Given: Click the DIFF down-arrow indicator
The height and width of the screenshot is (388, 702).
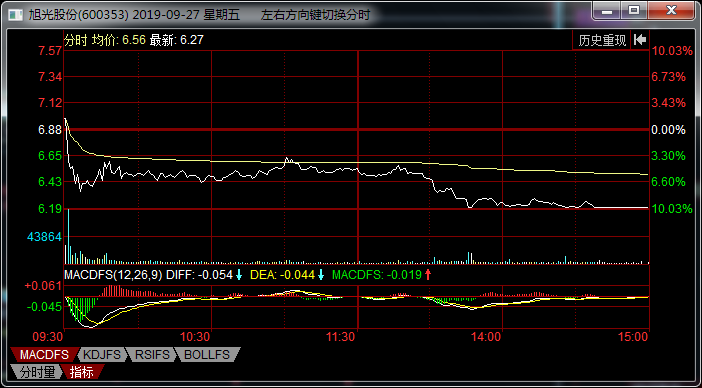Looking at the screenshot, I should pos(239,275).
